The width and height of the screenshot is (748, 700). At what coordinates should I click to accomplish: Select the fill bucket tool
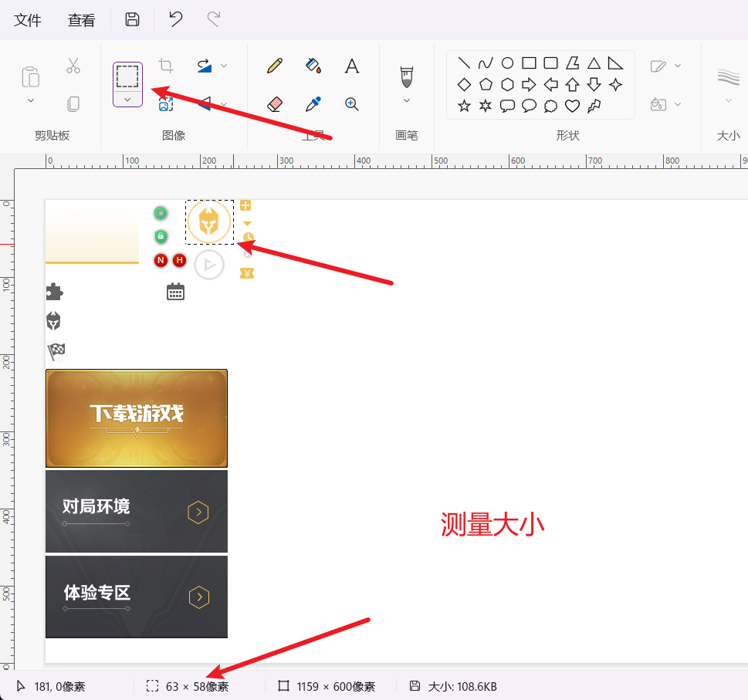[313, 66]
